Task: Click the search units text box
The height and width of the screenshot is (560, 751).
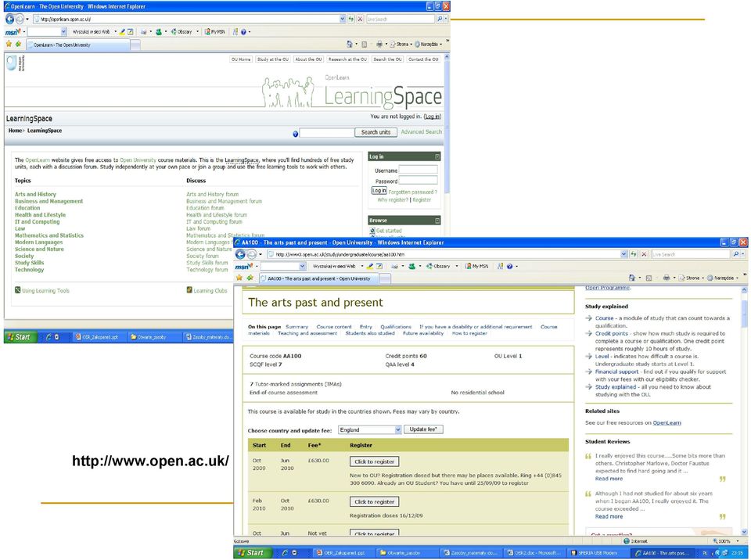Action: coord(327,132)
